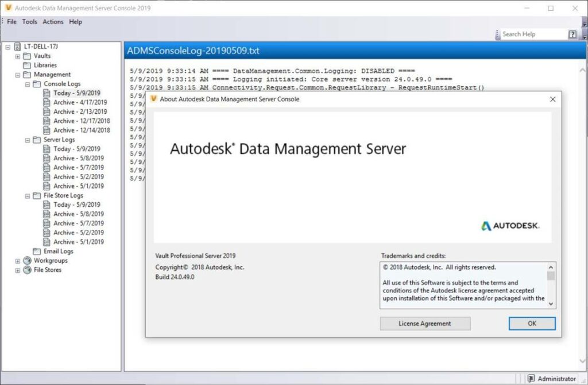This screenshot has height=385, width=588.
Task: Click log pane scroll up arrow
Action: (x=582, y=70)
